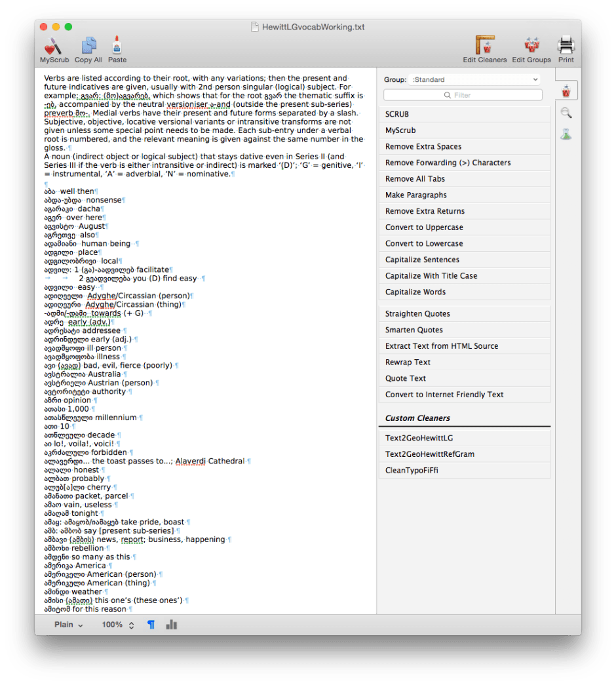
Task: Open Edit Cleaners
Action: tap(484, 48)
